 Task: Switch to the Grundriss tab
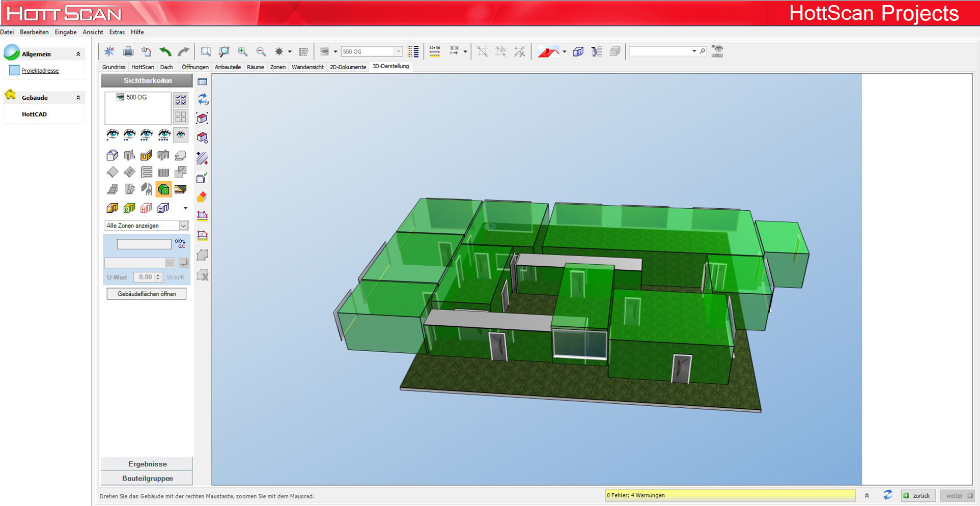tap(114, 67)
